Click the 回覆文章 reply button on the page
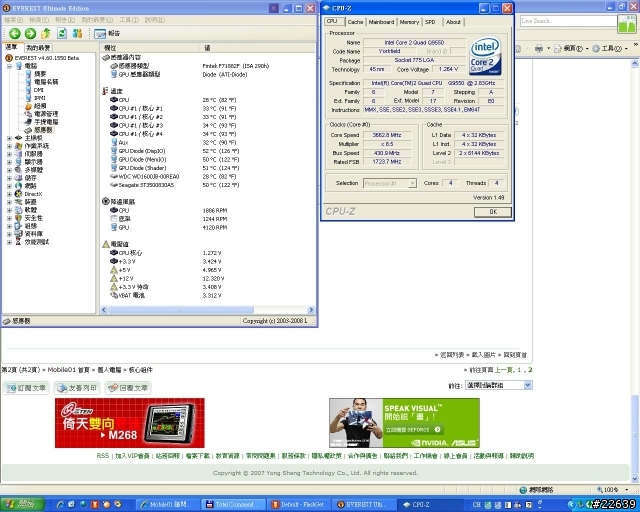The width and height of the screenshot is (640, 512). [x=128, y=388]
